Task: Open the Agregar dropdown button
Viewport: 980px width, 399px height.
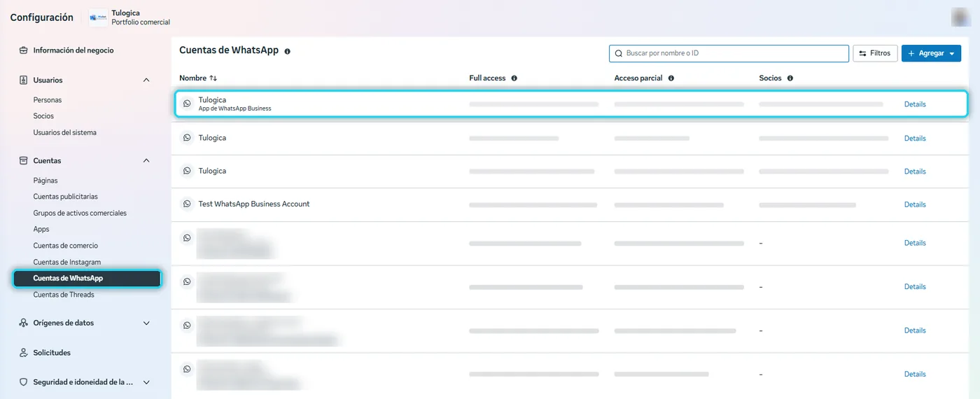Action: point(931,53)
